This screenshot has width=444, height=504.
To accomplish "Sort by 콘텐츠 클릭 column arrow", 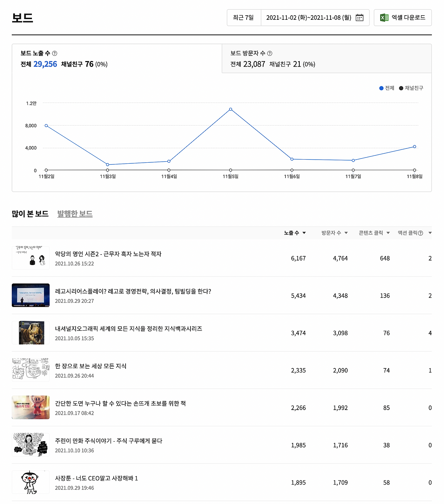I will click(388, 233).
